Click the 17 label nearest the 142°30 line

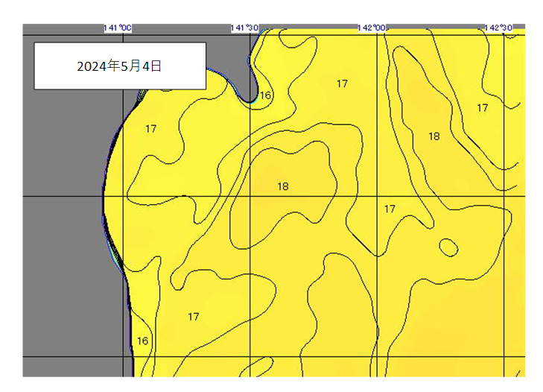pyautogui.click(x=483, y=108)
